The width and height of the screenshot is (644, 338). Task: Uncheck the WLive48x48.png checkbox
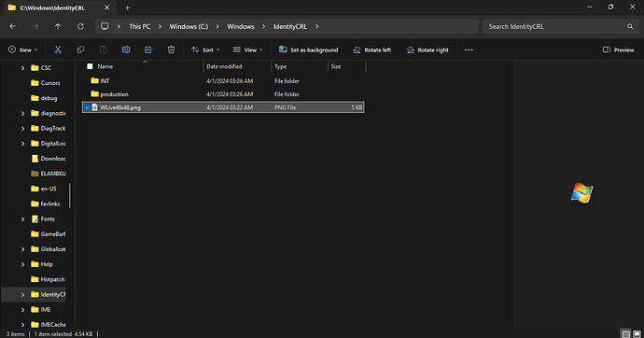[87, 107]
